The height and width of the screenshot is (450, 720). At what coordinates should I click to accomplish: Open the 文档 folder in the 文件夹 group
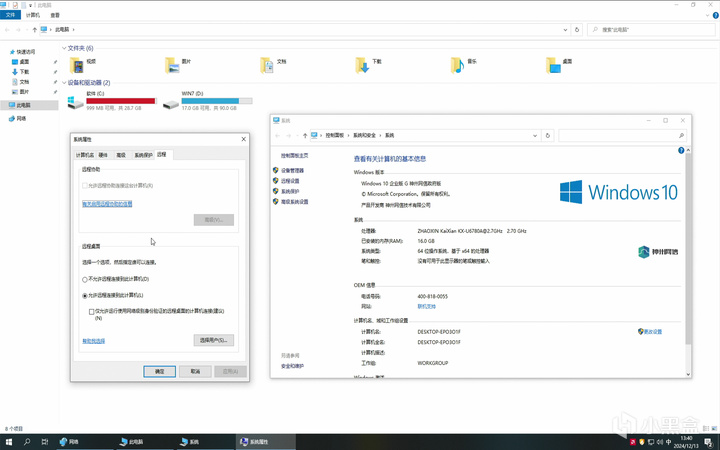pos(267,65)
